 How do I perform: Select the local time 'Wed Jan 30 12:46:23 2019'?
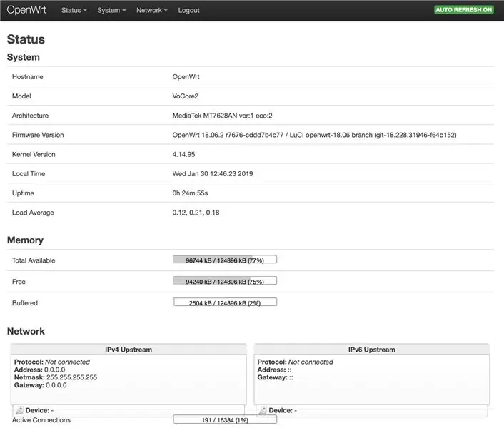[213, 174]
